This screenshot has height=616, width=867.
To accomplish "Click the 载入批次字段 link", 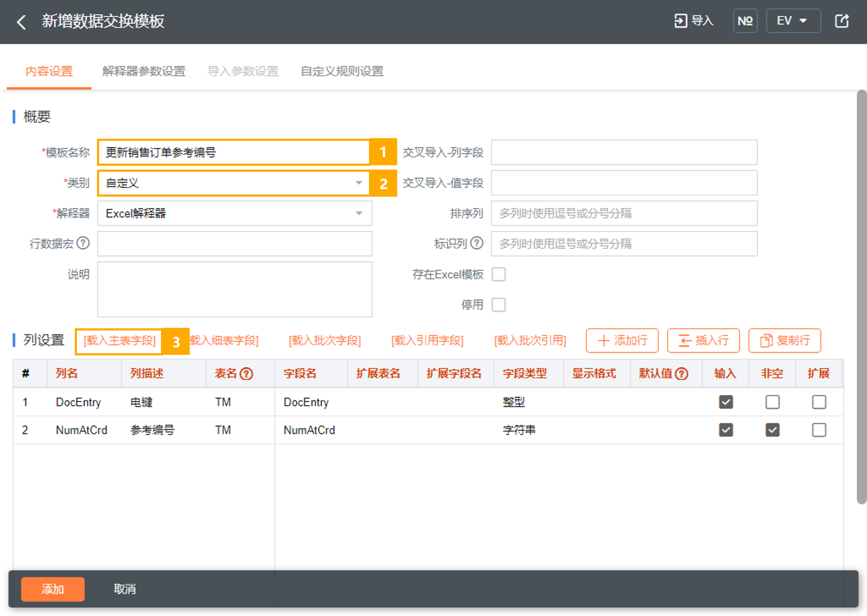I will tap(325, 341).
